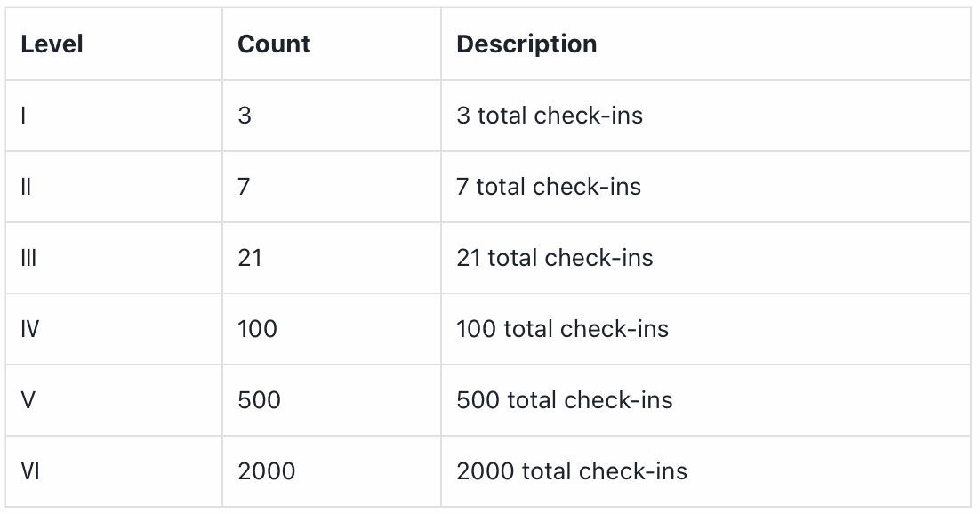The width and height of the screenshot is (980, 514).
Task: Select the Level VI cell
Action: 30,471
